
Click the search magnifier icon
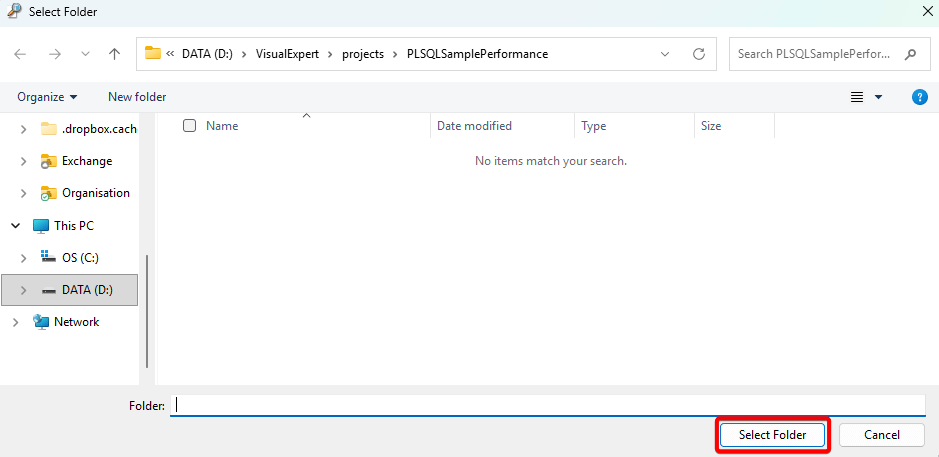(910, 54)
